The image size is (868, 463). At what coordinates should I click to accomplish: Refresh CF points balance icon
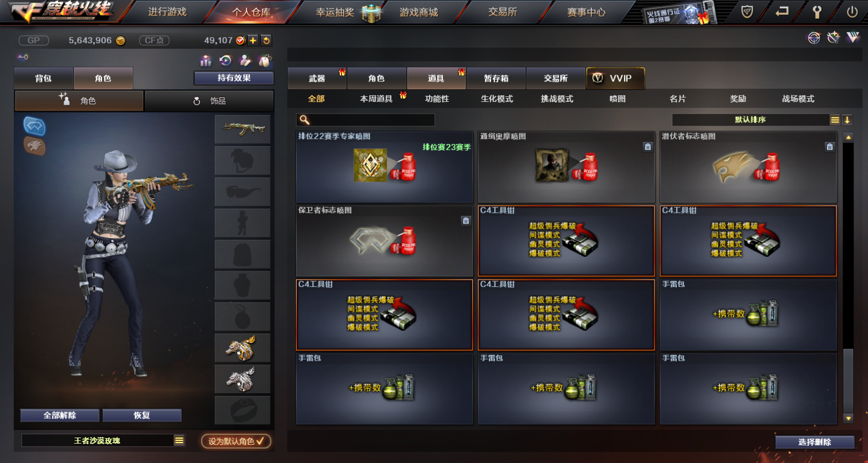[266, 40]
